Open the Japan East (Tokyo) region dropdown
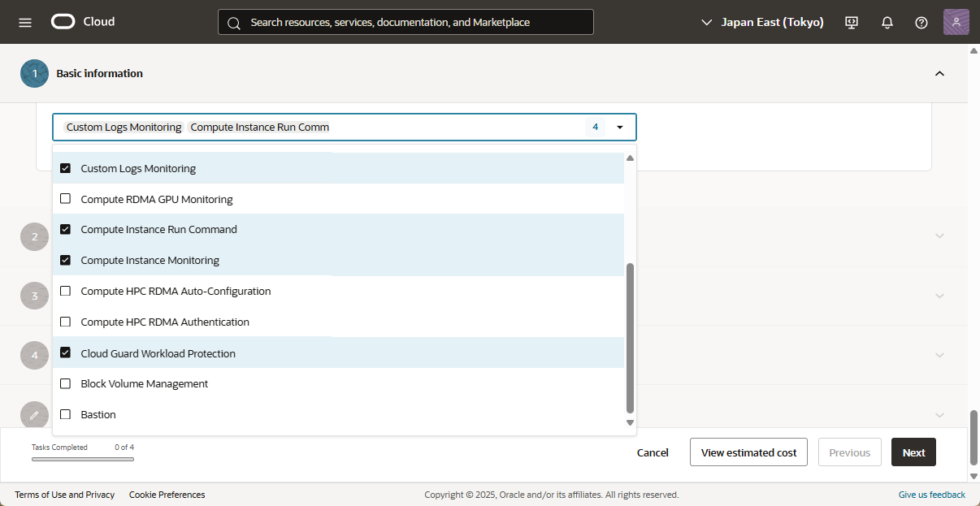The width and height of the screenshot is (980, 506). [x=762, y=22]
